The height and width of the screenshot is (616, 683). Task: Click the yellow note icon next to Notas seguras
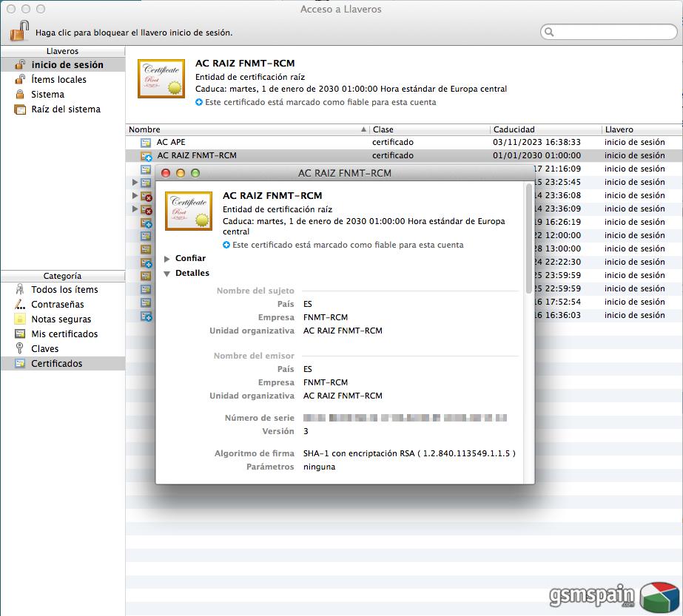(20, 319)
